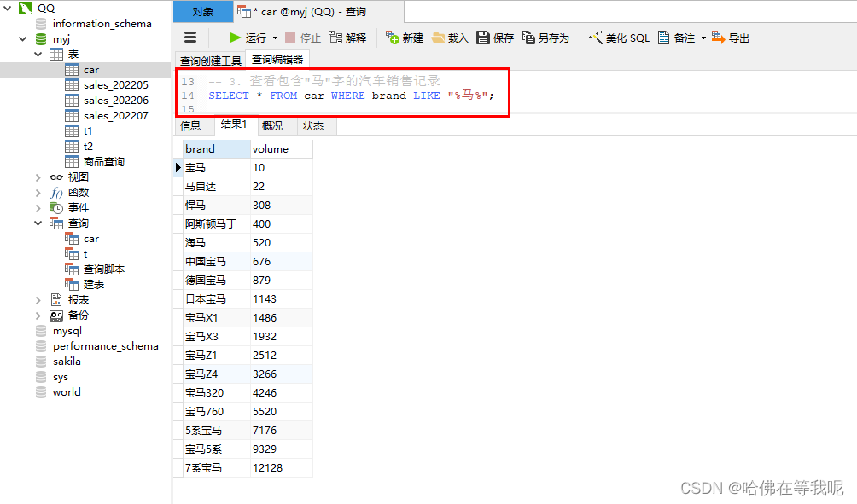The image size is (857, 504).
Task: Open the Run dropdown arrow
Action: pos(275,38)
